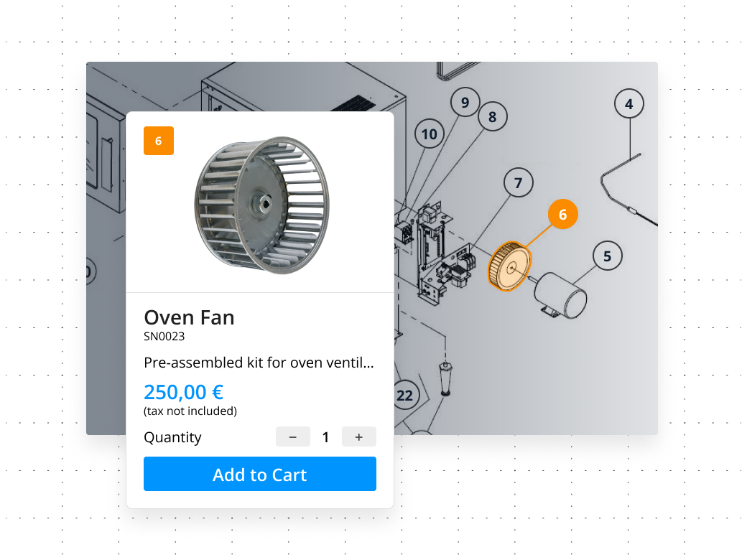Select part callout number 9

click(x=465, y=102)
